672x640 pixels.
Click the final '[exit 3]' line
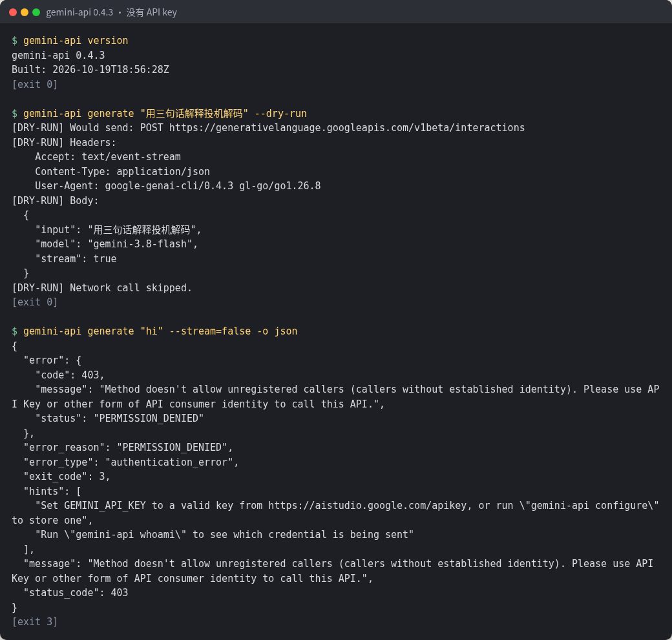click(x=35, y=622)
